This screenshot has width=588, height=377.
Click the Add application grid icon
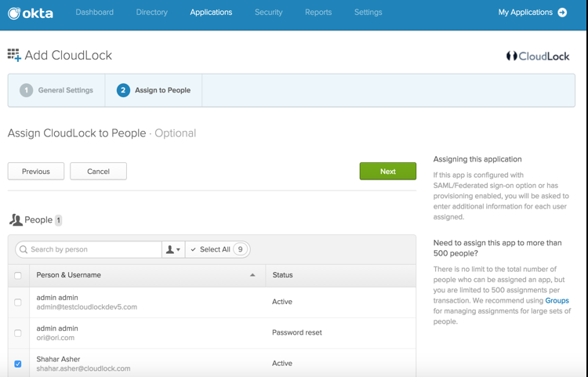pyautogui.click(x=14, y=55)
